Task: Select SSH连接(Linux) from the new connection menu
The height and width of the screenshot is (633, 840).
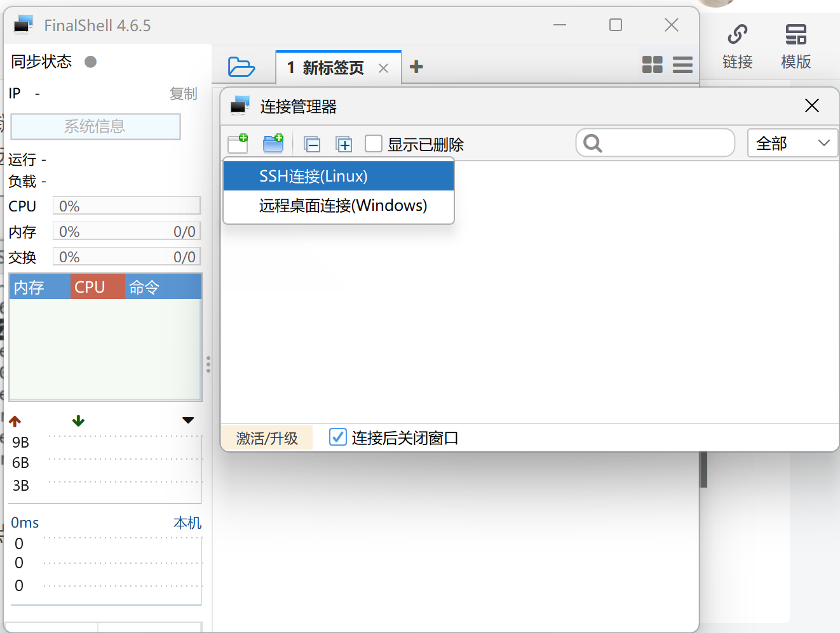Action: (x=339, y=176)
